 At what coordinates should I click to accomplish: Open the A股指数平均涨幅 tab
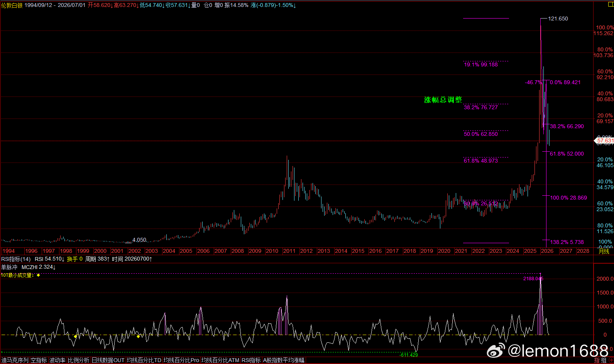(x=284, y=360)
